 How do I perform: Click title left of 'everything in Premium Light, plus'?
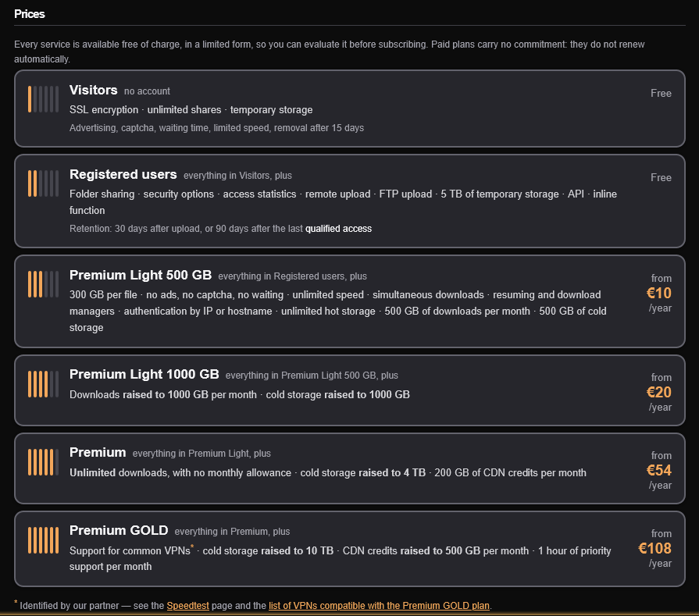tap(98, 452)
